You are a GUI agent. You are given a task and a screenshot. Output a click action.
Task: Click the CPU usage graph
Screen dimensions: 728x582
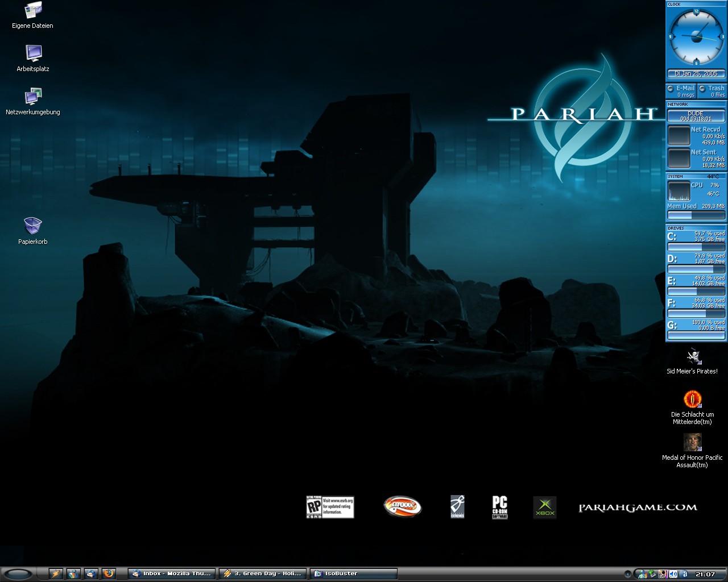pos(679,191)
